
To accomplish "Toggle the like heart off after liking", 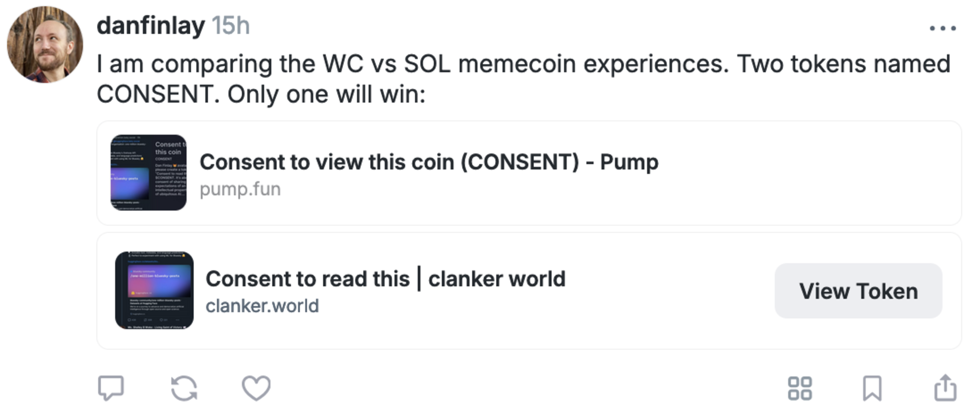I will pyautogui.click(x=255, y=389).
